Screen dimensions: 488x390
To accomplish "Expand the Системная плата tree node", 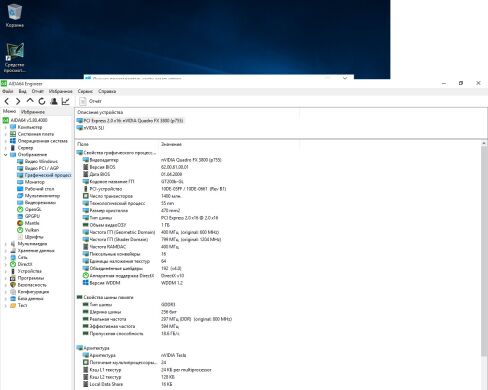I will (5, 134).
